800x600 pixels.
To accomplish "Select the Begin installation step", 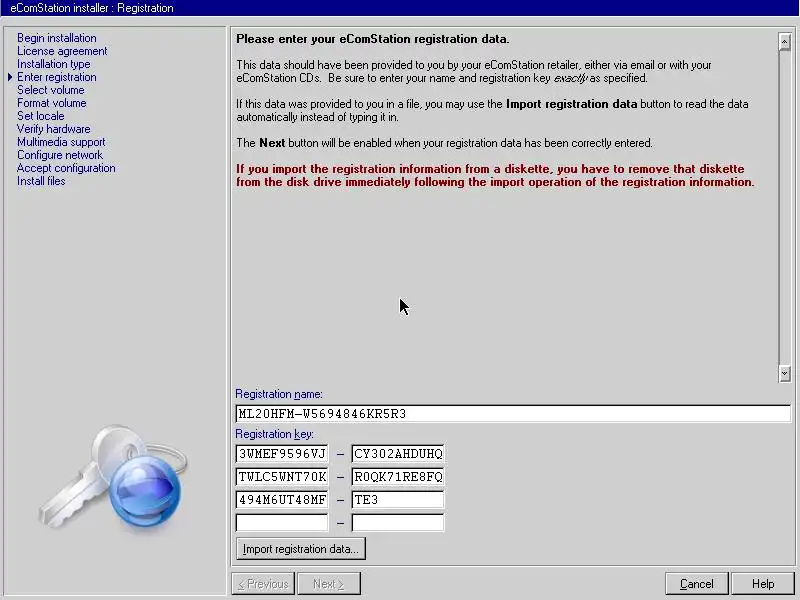I will pyautogui.click(x=57, y=38).
